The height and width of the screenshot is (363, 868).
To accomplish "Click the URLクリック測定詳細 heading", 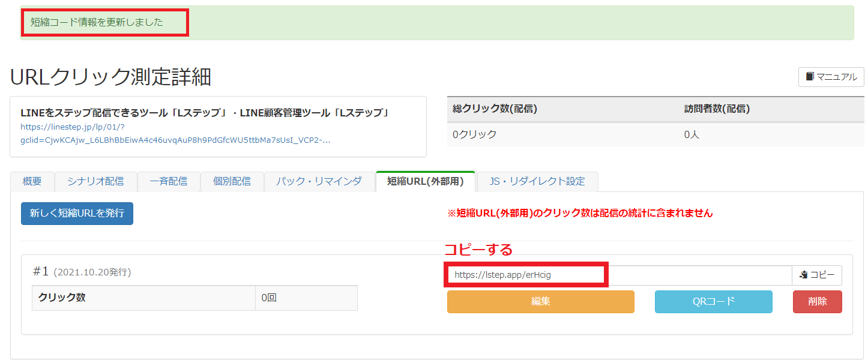I will pos(110,77).
